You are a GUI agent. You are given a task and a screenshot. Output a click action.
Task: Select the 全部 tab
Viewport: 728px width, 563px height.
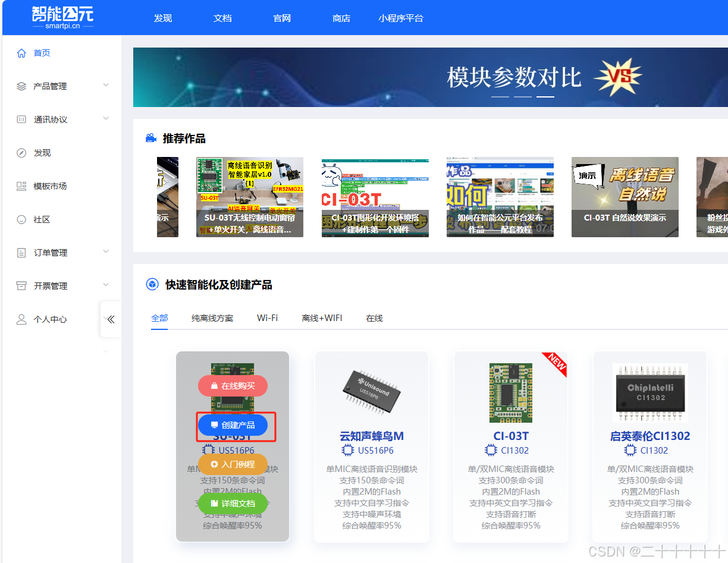[159, 318]
